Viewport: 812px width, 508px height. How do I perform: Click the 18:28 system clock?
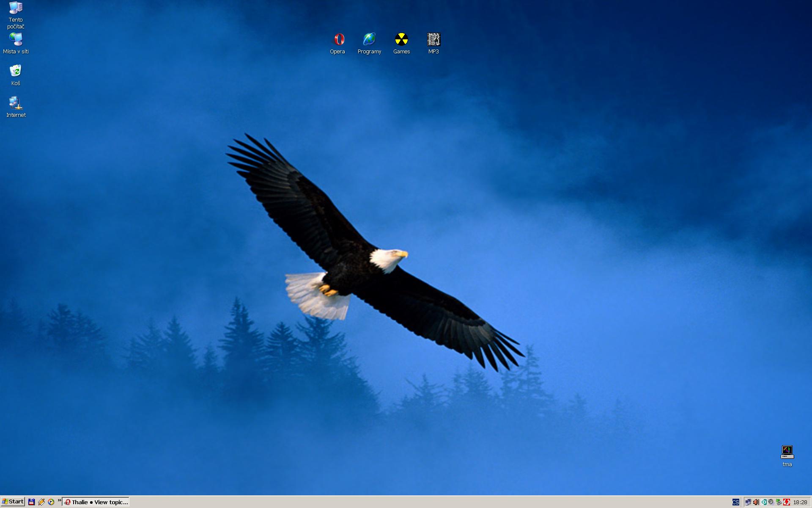click(x=800, y=502)
